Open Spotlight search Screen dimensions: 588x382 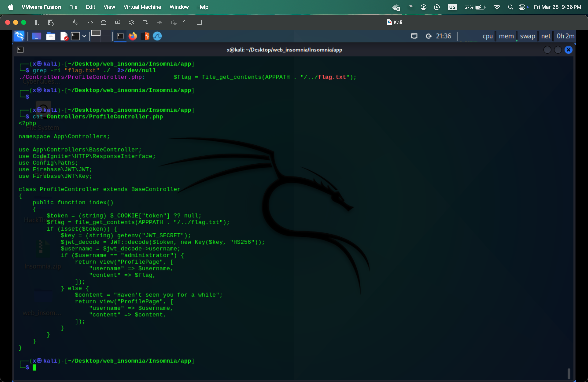pos(511,7)
